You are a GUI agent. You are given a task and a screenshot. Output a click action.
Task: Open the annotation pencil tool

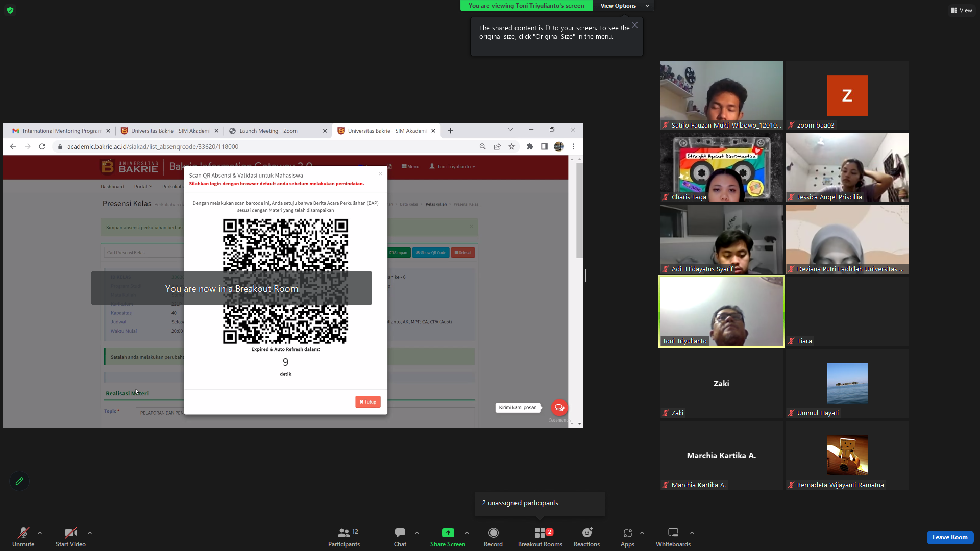pyautogui.click(x=19, y=481)
